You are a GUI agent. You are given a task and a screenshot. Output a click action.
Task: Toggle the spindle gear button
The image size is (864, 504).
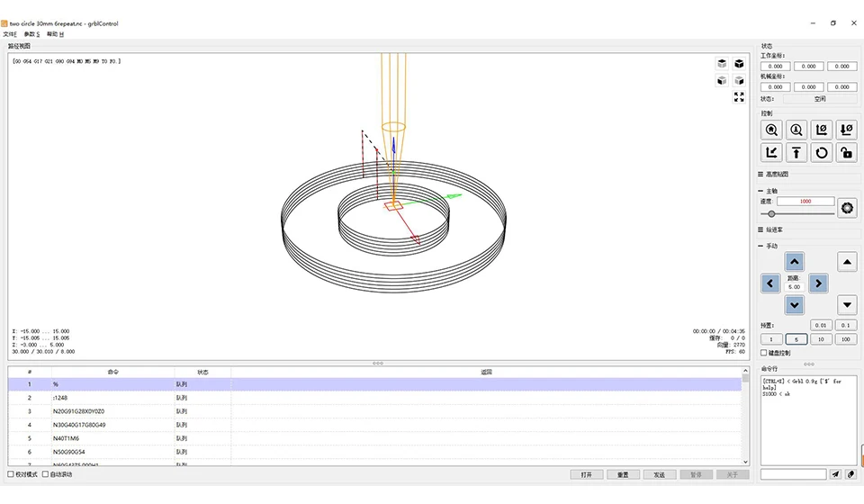pyautogui.click(x=847, y=208)
